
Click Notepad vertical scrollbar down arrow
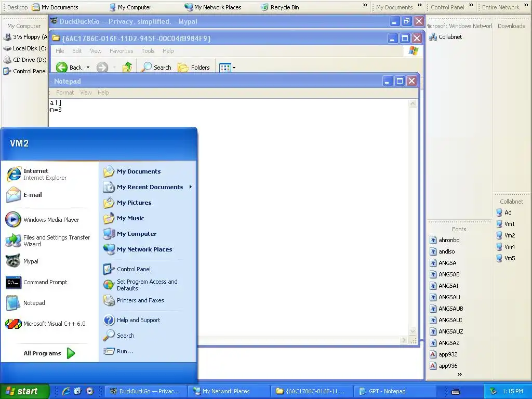coord(413,331)
